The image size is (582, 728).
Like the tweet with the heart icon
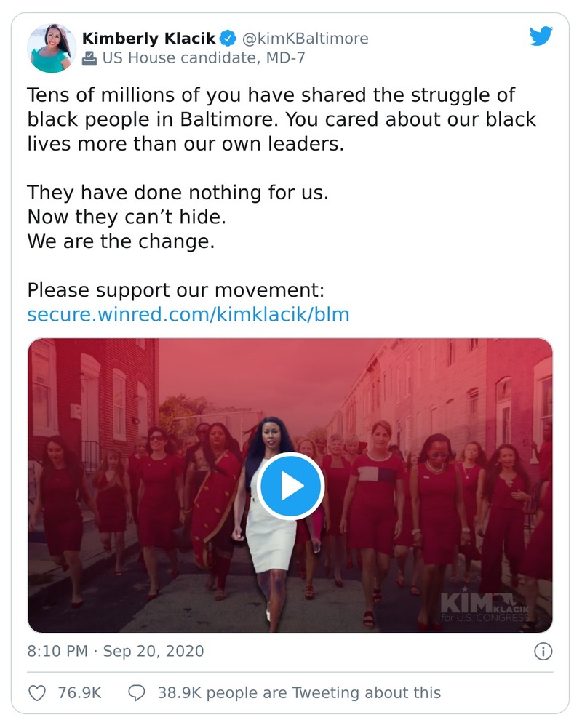coord(37,692)
